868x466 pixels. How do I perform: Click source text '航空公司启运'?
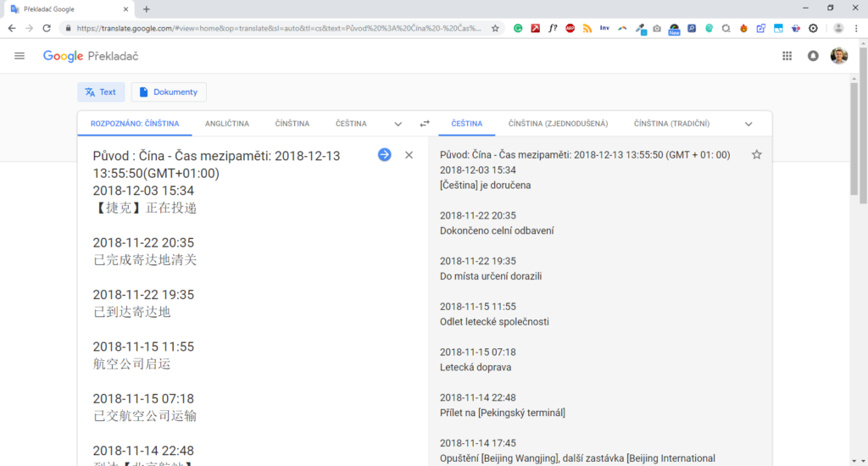(131, 364)
